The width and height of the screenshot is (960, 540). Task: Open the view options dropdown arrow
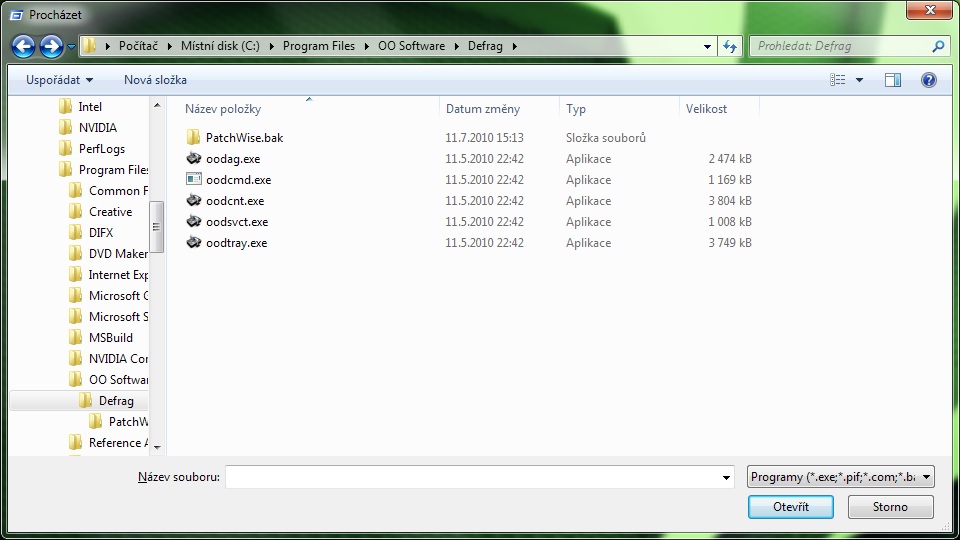[860, 80]
